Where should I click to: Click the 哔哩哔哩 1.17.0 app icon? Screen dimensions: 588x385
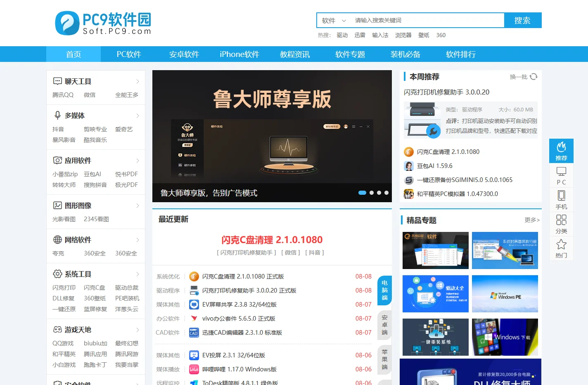pos(194,369)
